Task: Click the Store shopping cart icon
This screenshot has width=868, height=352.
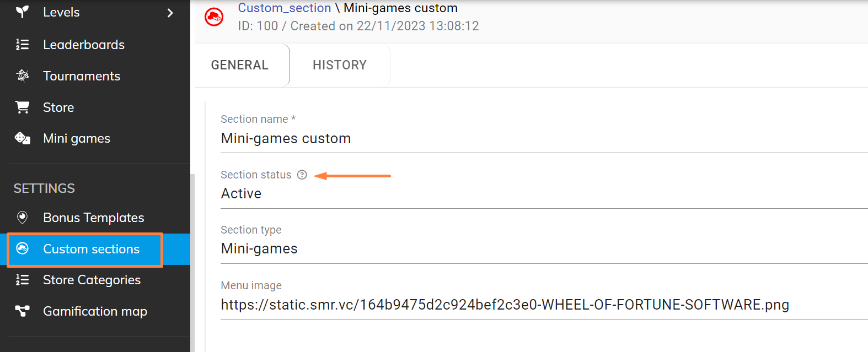Action: pyautogui.click(x=23, y=107)
